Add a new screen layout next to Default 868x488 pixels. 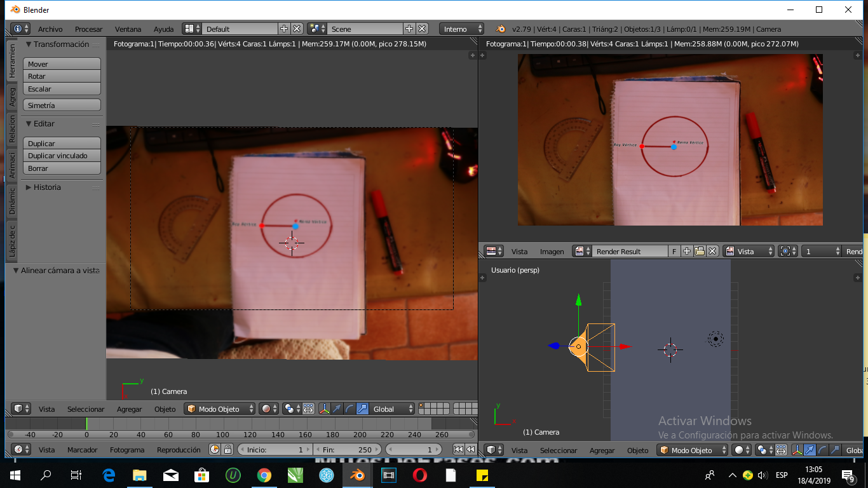(x=284, y=29)
